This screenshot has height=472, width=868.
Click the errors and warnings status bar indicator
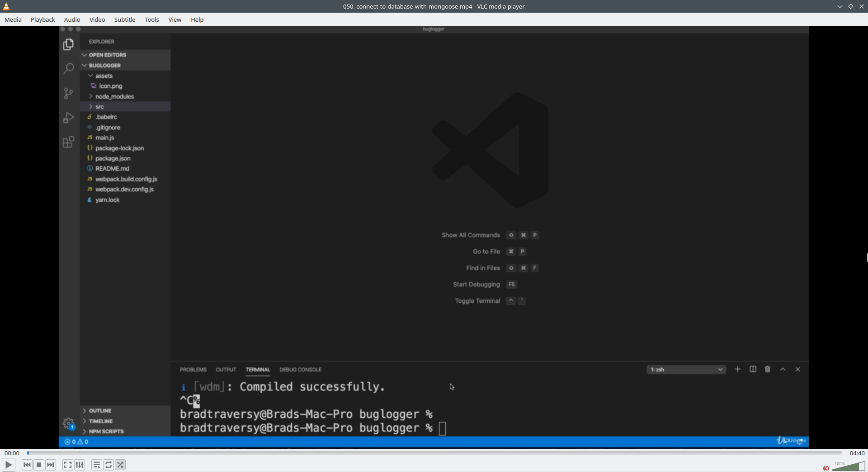click(76, 442)
